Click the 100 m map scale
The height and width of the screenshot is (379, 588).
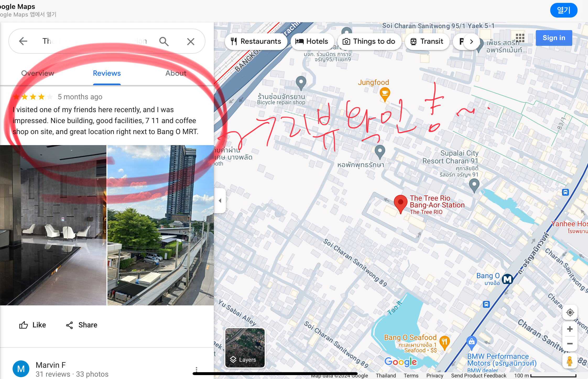[x=545, y=376]
